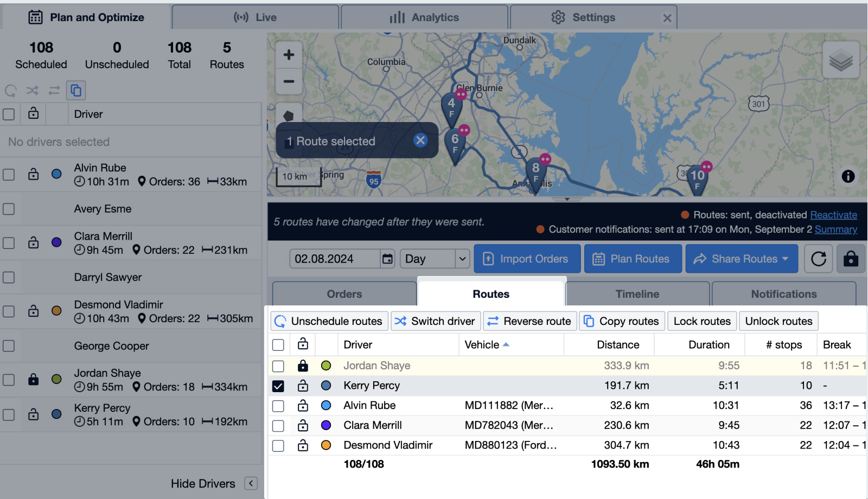Click the map info icon
The height and width of the screenshot is (499, 868).
coord(848,176)
